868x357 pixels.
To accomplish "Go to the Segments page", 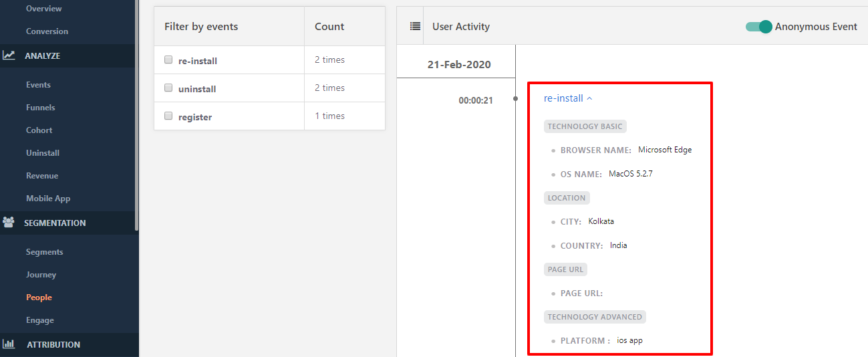I will point(45,252).
